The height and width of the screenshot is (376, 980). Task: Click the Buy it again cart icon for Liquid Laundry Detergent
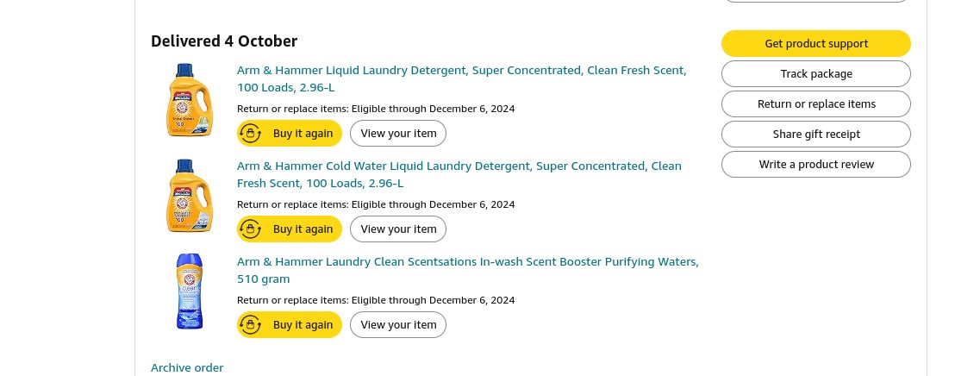(x=250, y=134)
